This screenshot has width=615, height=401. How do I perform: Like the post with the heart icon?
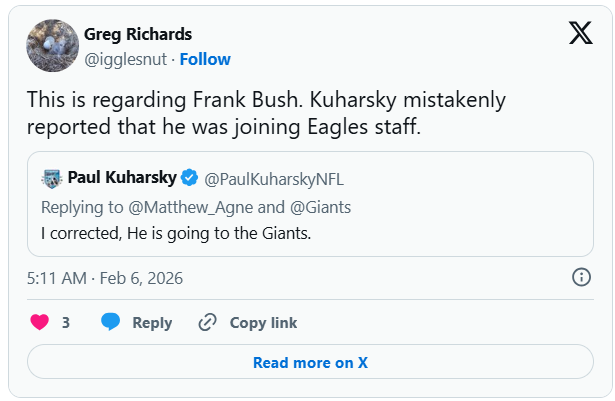(41, 322)
